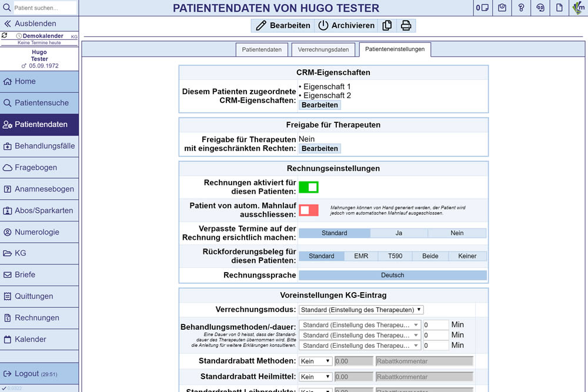The image size is (588, 392).
Task: Select Ja for Verpasste Termine option
Action: 399,233
